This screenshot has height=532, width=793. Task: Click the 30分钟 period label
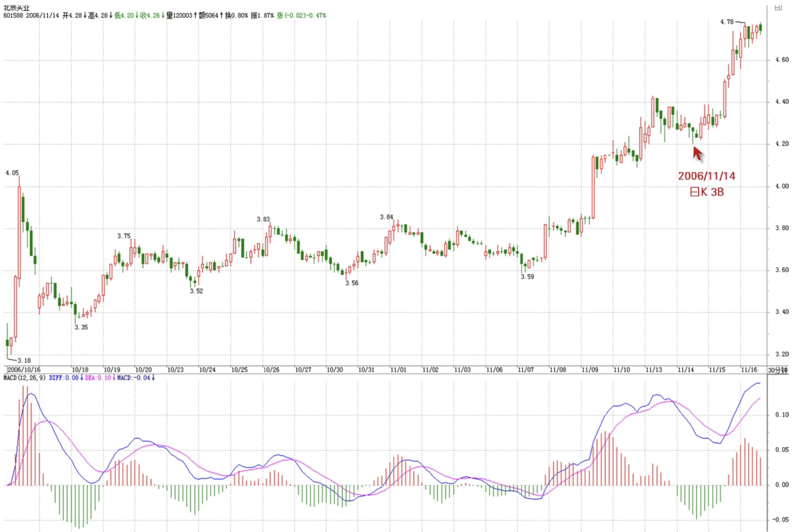pyautogui.click(x=777, y=370)
